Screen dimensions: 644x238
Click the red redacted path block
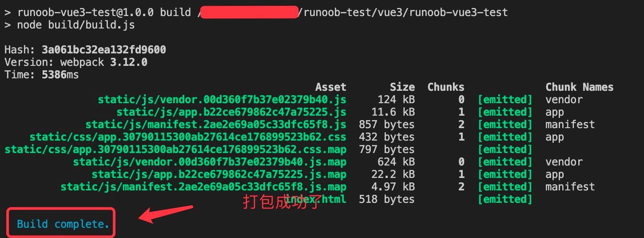250,12
